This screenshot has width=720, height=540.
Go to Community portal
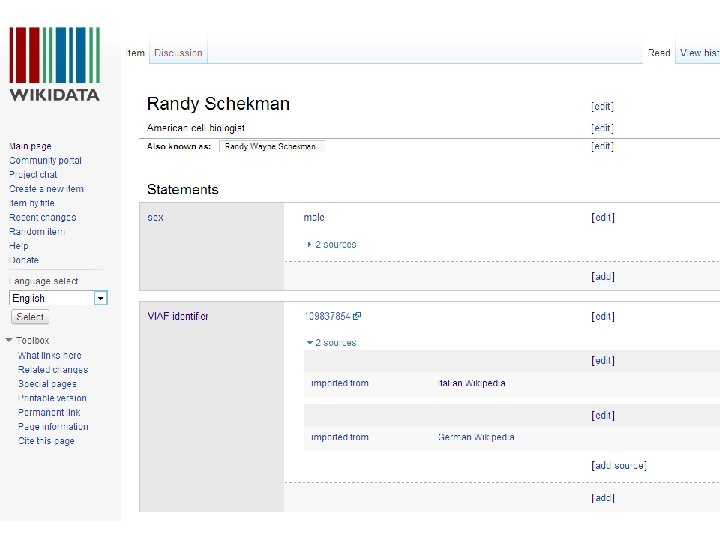pyautogui.click(x=45, y=160)
